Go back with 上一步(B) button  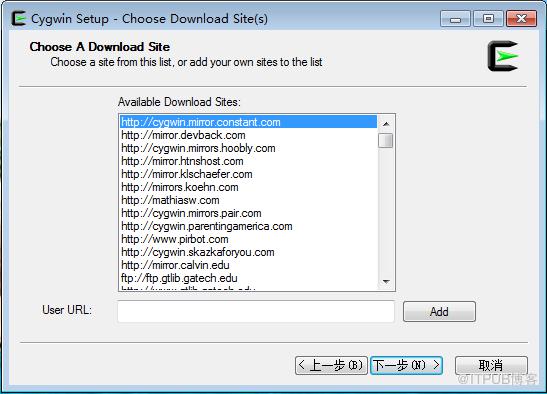[x=331, y=365]
